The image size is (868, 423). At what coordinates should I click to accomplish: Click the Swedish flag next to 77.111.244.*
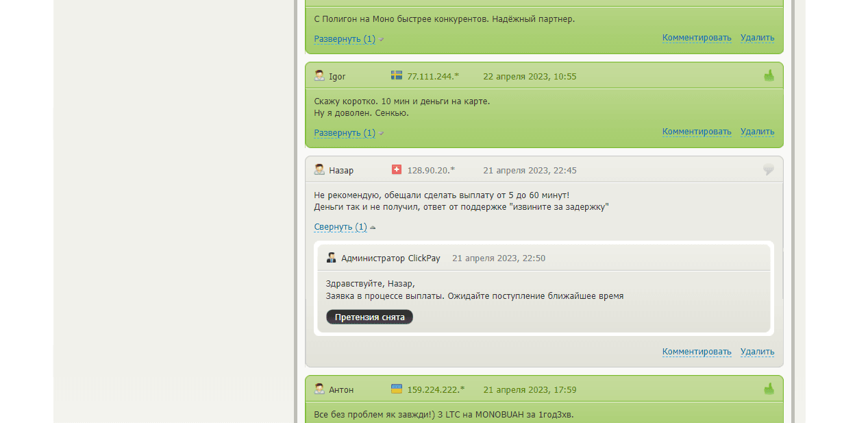397,75
